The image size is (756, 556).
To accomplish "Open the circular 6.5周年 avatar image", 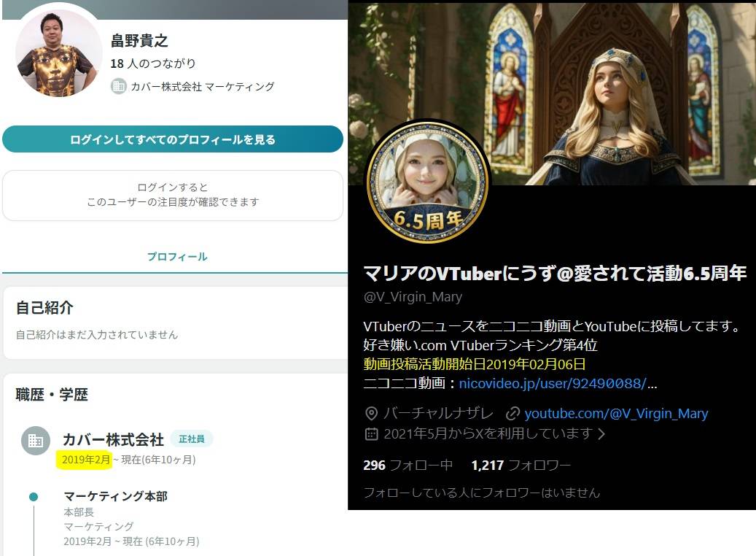I will coord(427,182).
